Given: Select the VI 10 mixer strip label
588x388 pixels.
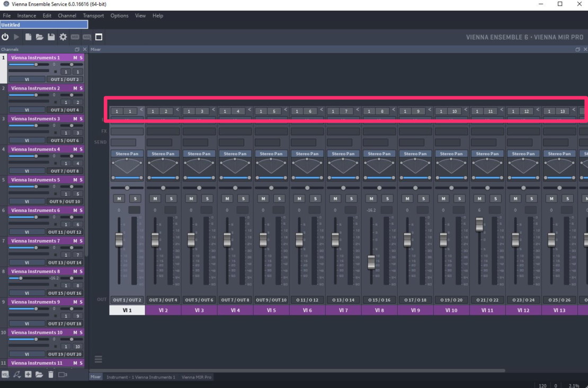Looking at the screenshot, I should click(x=451, y=310).
